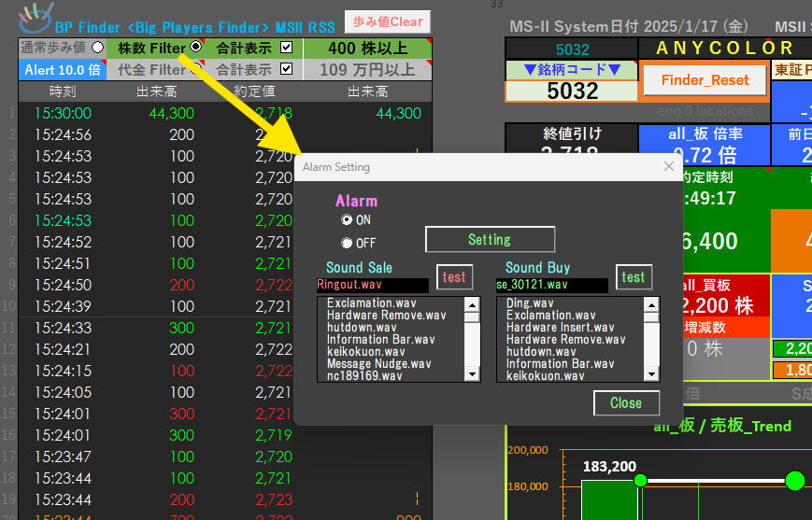The width and height of the screenshot is (812, 520).
Task: Click the 銘柄コード 5032 input field
Action: (572, 91)
